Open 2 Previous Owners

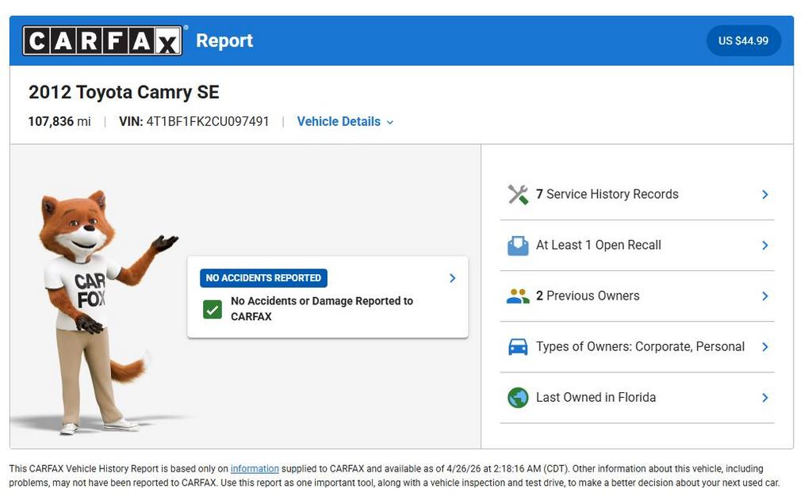point(637,296)
